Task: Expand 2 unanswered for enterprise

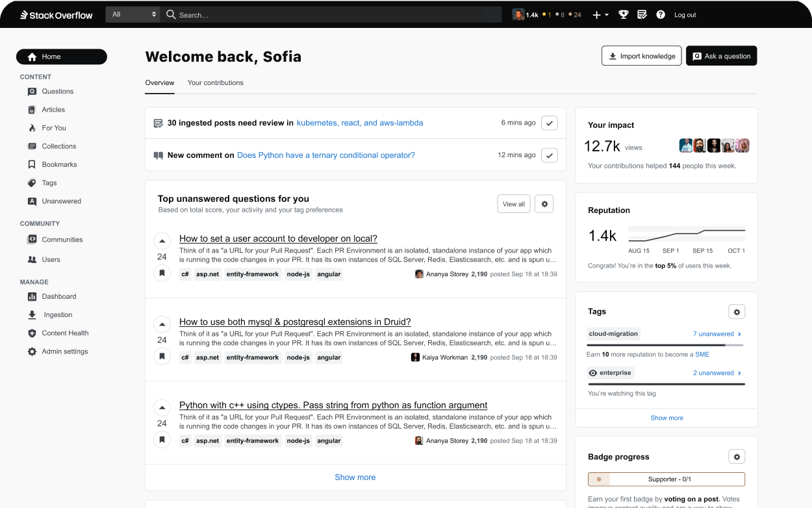Action: coord(717,373)
